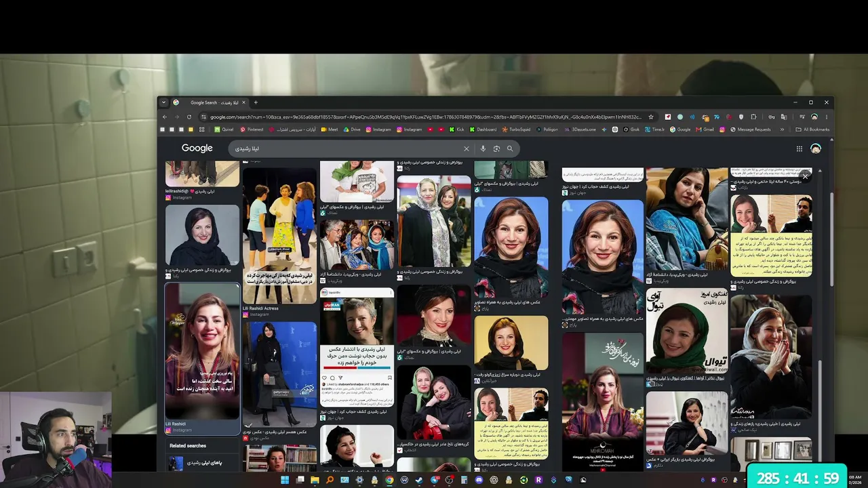Open the Quixel bookmark
The image size is (868, 488).
point(224,129)
